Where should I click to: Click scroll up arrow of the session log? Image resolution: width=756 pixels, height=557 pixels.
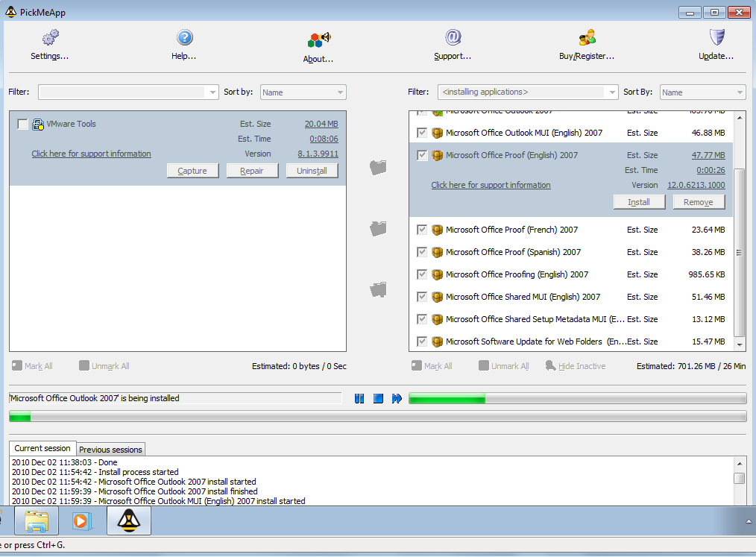click(x=740, y=464)
